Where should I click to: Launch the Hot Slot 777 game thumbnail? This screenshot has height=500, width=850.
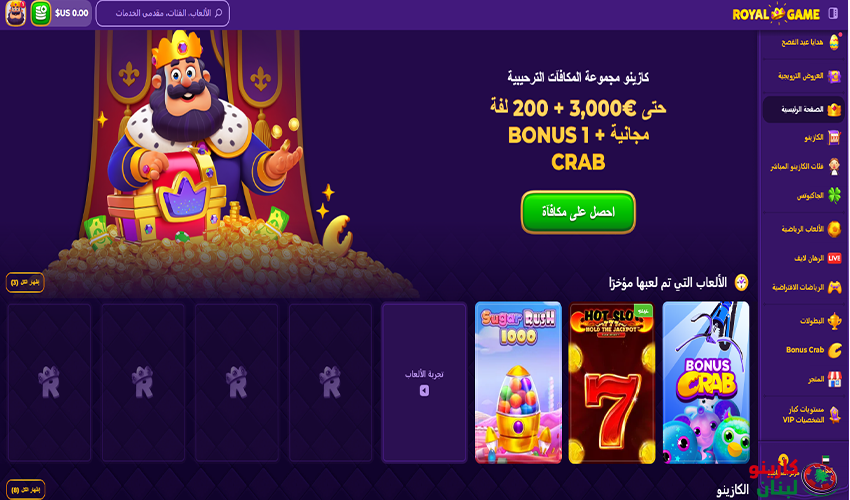click(x=611, y=382)
